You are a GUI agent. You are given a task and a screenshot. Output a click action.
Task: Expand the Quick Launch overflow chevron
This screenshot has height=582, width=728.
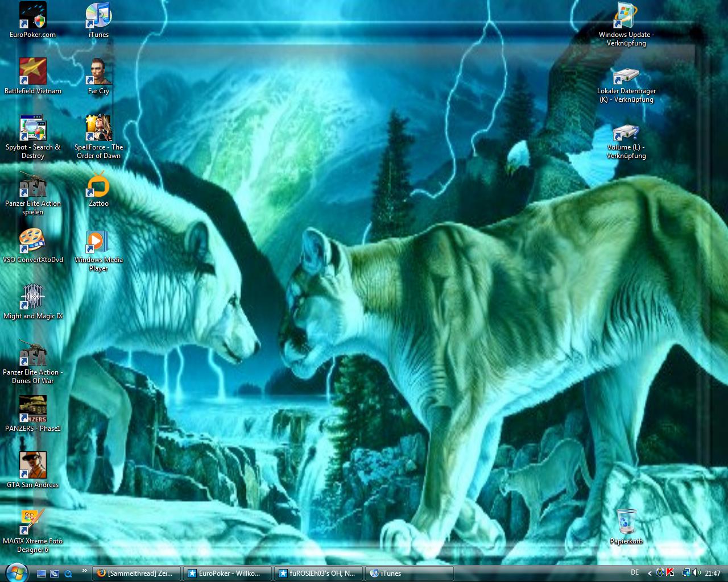85,570
